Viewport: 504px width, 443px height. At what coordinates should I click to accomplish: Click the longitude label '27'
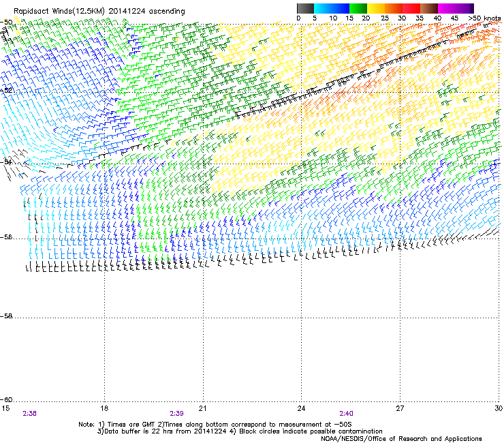pyautogui.click(x=400, y=408)
